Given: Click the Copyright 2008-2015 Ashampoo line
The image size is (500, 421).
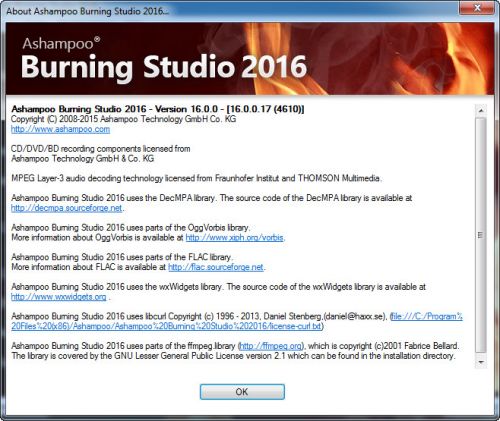Looking at the screenshot, I should coord(123,119).
